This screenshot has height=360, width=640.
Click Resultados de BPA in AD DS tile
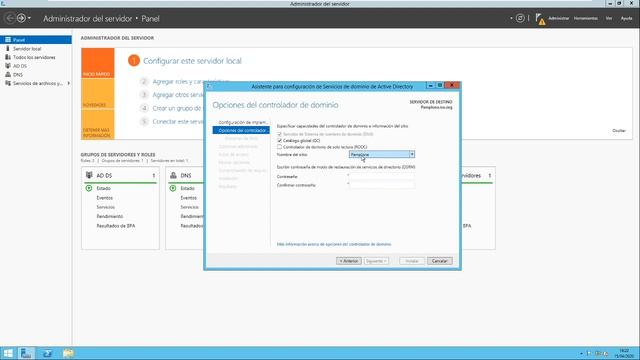(116, 226)
